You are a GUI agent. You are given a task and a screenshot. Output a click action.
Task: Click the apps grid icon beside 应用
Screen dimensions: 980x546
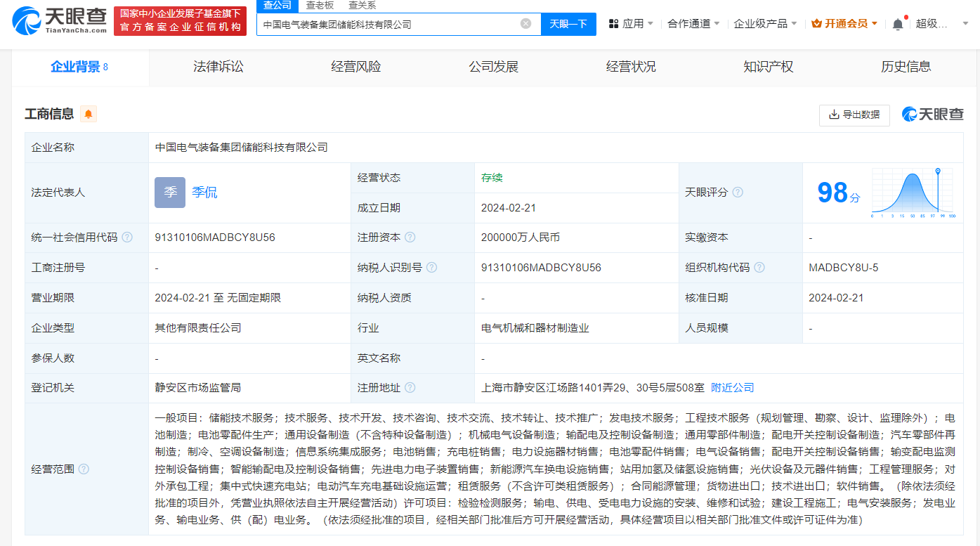click(613, 22)
